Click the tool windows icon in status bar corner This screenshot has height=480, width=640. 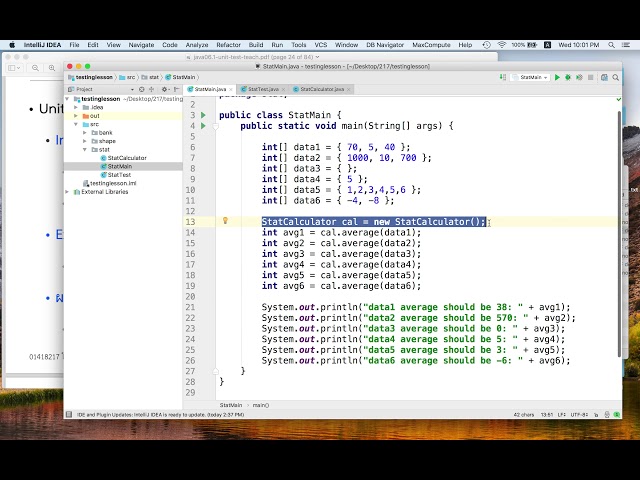(x=69, y=414)
